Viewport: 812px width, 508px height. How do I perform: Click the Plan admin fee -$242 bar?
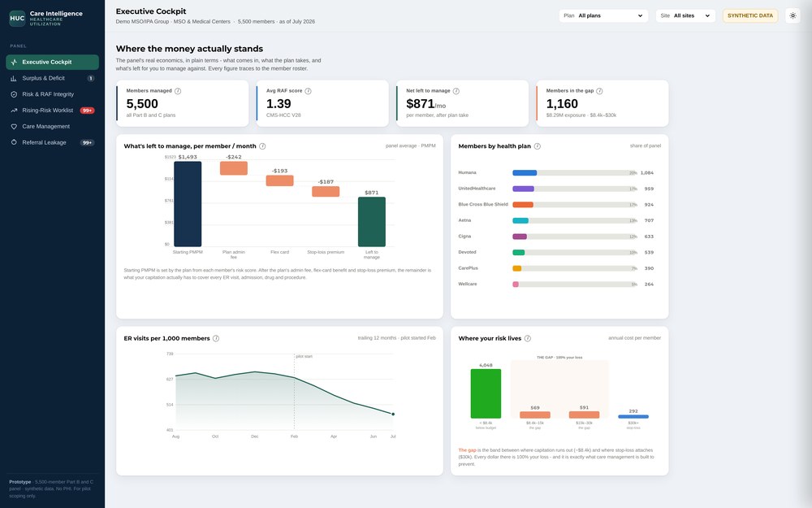click(x=234, y=168)
